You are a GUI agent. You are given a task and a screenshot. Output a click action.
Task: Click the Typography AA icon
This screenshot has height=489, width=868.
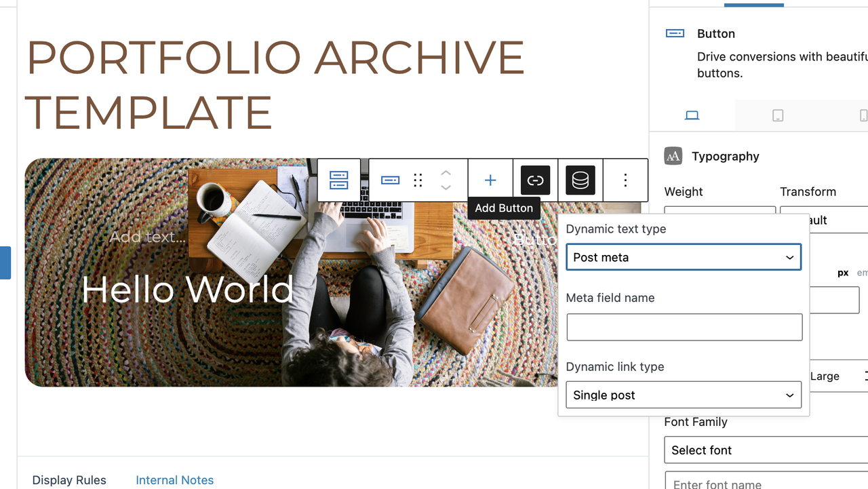[673, 157]
